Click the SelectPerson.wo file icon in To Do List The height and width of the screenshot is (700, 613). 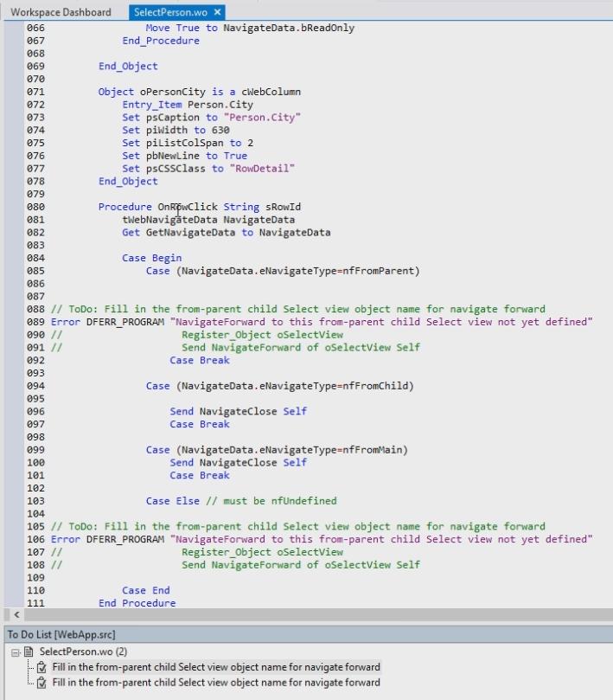(29, 652)
